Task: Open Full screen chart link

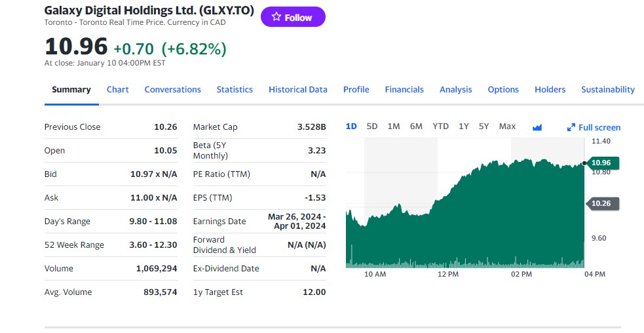Action: [x=594, y=127]
